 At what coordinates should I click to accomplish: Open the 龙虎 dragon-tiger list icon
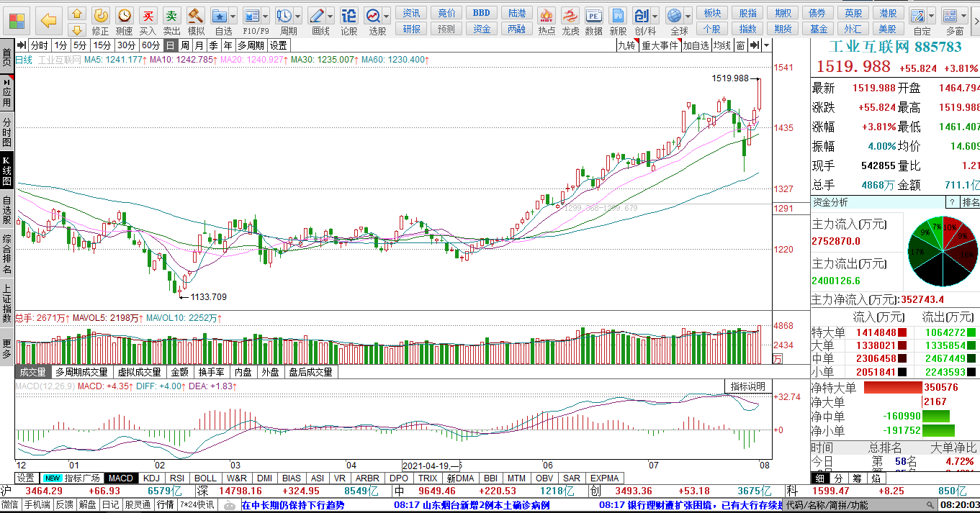570,19
